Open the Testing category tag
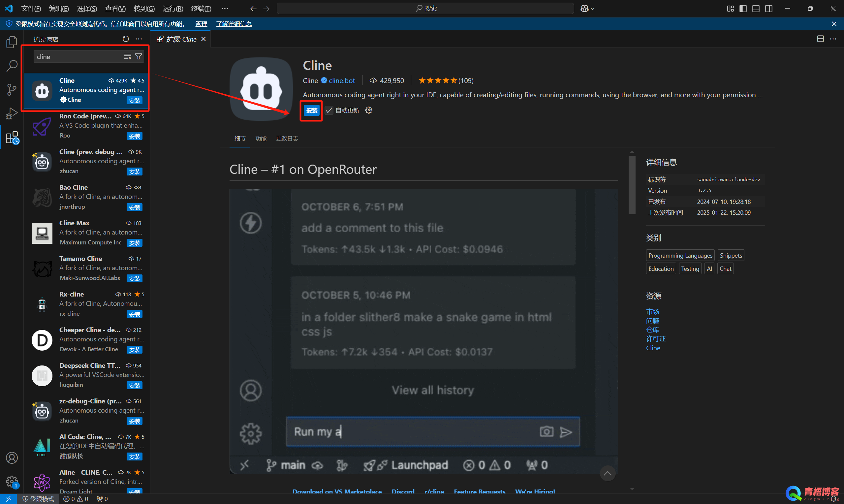 pyautogui.click(x=690, y=268)
